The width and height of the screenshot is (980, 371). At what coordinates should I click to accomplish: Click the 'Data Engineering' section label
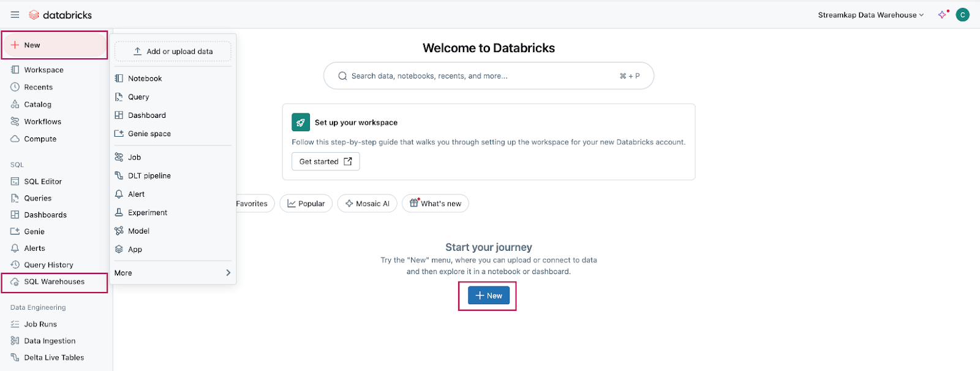tap(38, 307)
